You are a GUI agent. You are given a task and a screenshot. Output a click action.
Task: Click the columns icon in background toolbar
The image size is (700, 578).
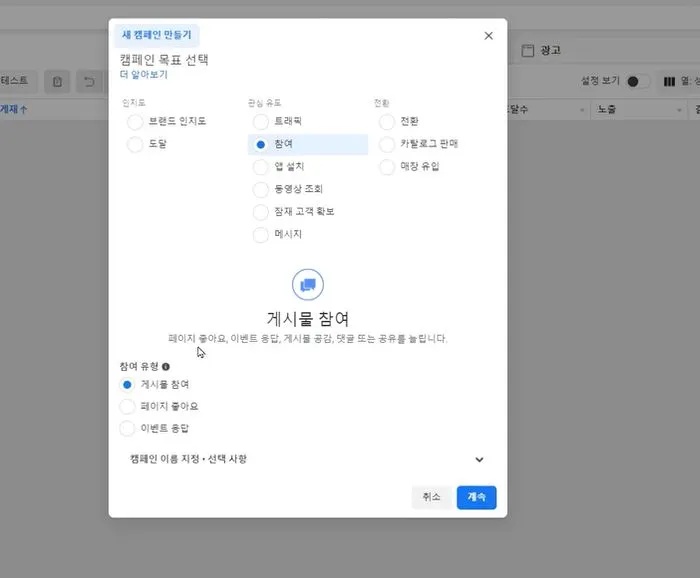coord(669,82)
